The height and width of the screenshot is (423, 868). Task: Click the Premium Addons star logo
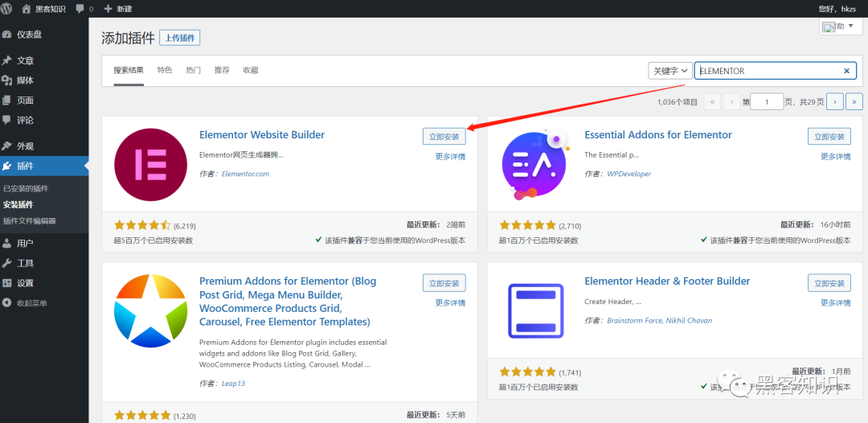click(x=151, y=310)
